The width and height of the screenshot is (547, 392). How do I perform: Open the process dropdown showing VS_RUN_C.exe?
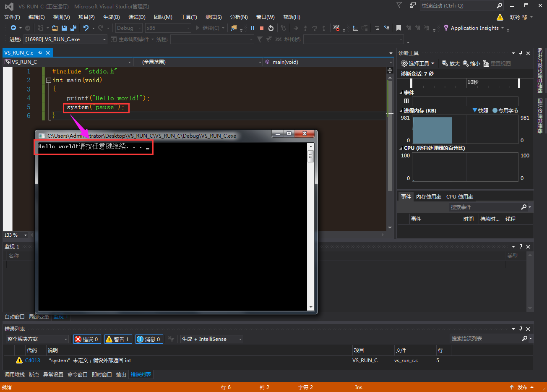65,39
